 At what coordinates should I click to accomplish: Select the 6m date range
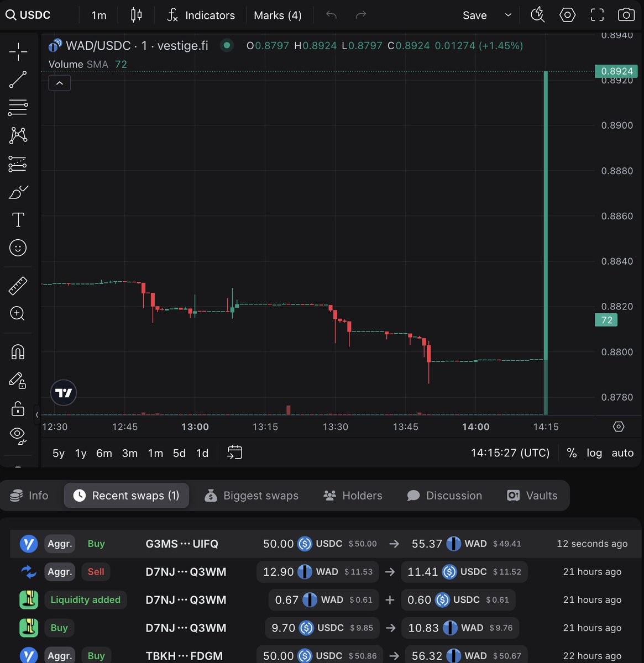pyautogui.click(x=104, y=453)
